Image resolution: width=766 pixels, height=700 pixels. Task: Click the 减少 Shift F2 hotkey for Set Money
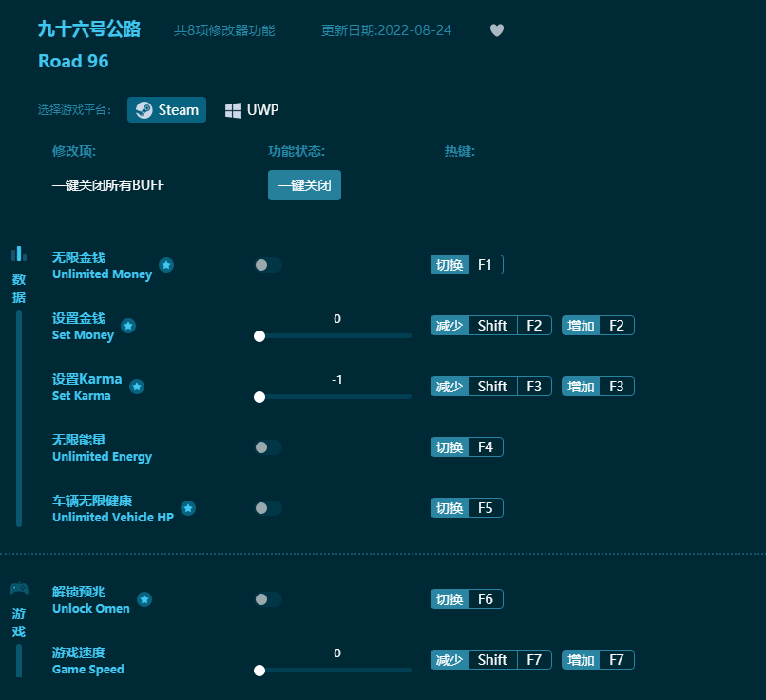click(x=491, y=326)
